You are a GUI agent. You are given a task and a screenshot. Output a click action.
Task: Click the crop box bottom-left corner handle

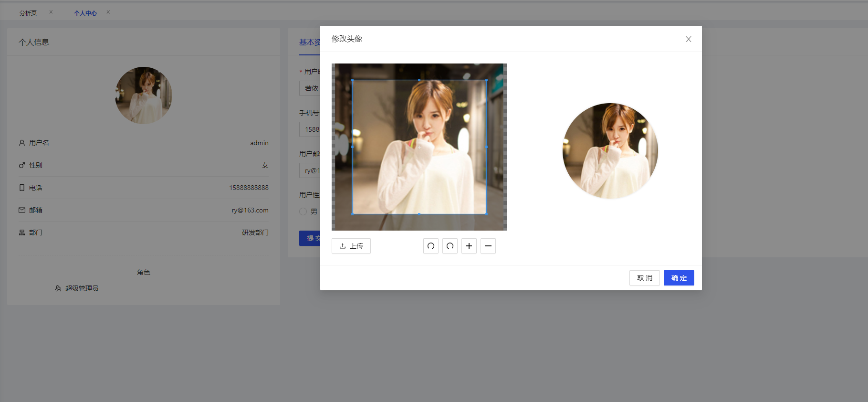click(x=353, y=214)
